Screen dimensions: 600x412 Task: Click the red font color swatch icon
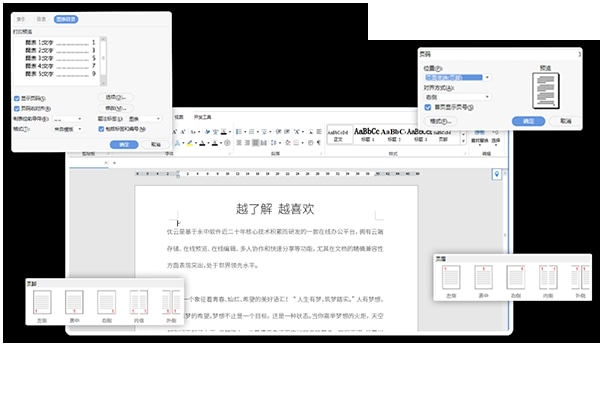pyautogui.click(x=203, y=143)
